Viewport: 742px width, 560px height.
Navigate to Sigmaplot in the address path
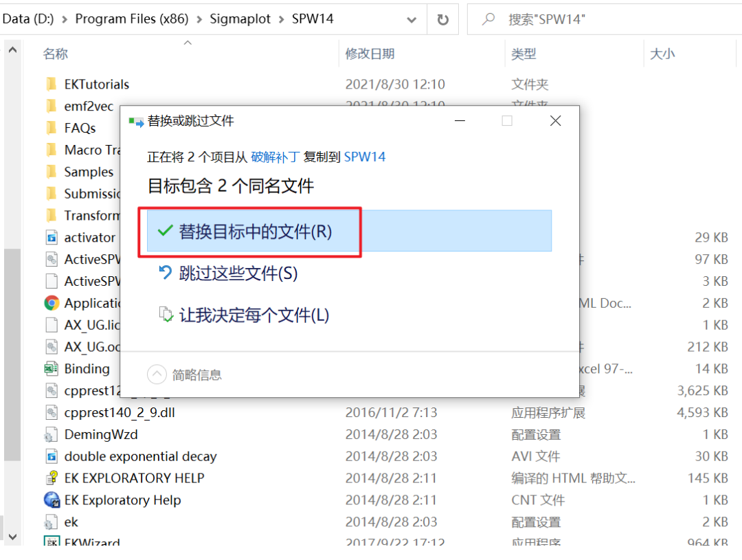coord(240,19)
